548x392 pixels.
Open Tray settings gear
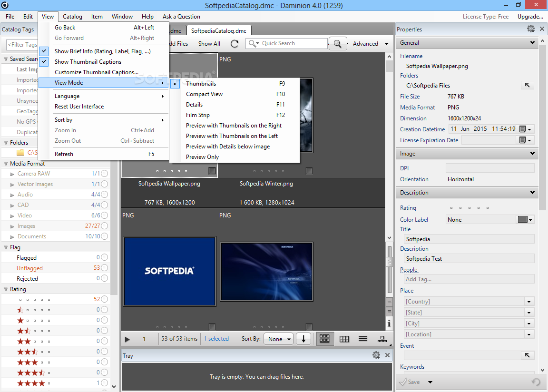[x=376, y=355]
